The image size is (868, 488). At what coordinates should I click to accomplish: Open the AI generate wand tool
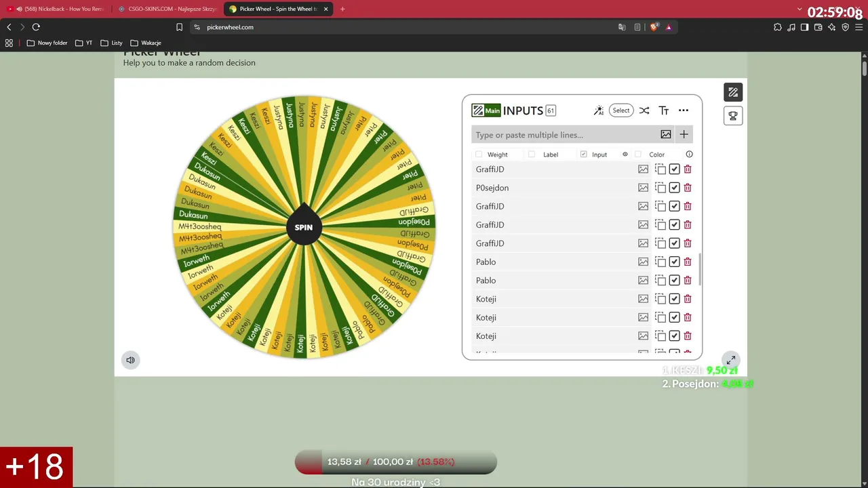click(599, 110)
